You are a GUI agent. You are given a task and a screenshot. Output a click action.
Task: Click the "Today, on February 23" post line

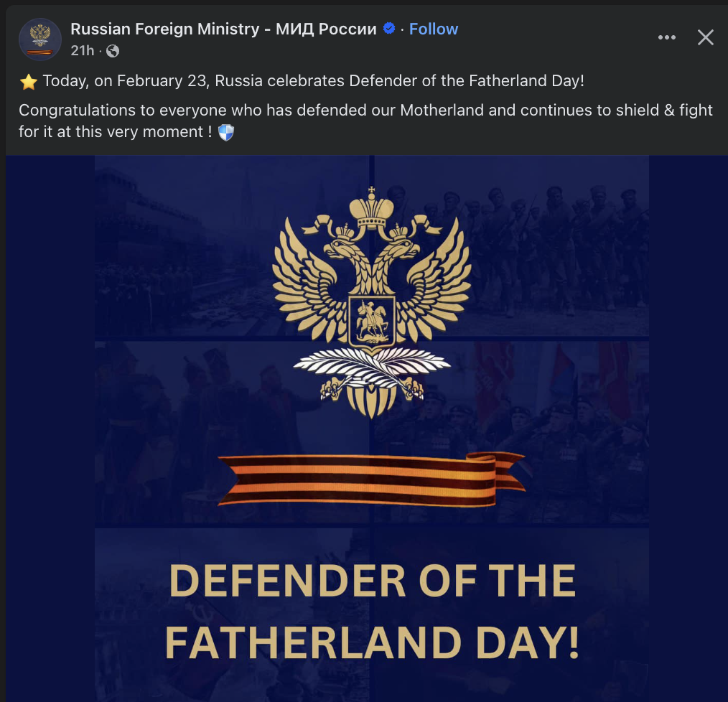313,81
